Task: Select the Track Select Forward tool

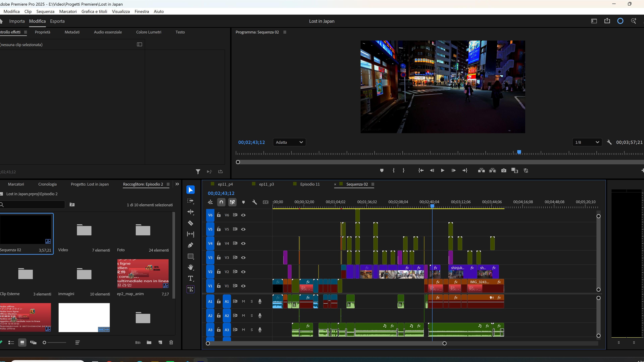Action: (x=191, y=201)
